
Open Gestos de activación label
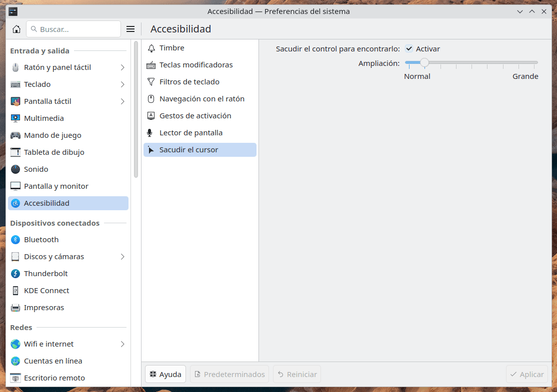(195, 116)
